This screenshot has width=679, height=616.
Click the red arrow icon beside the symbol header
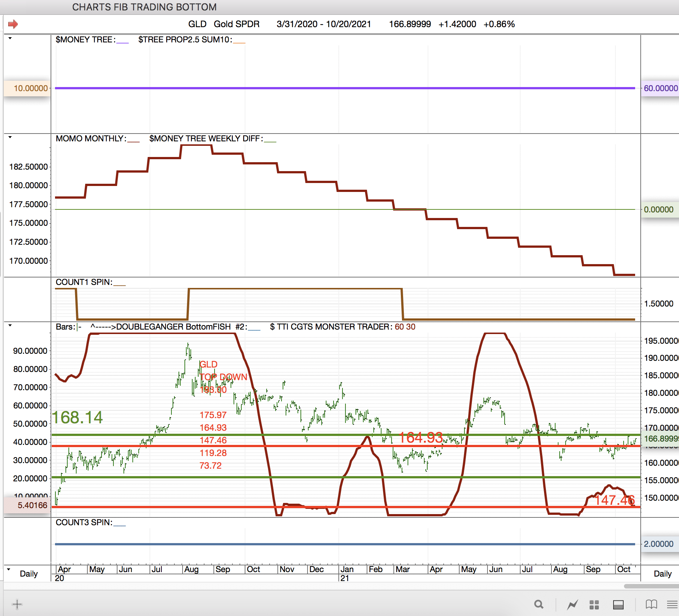13,24
